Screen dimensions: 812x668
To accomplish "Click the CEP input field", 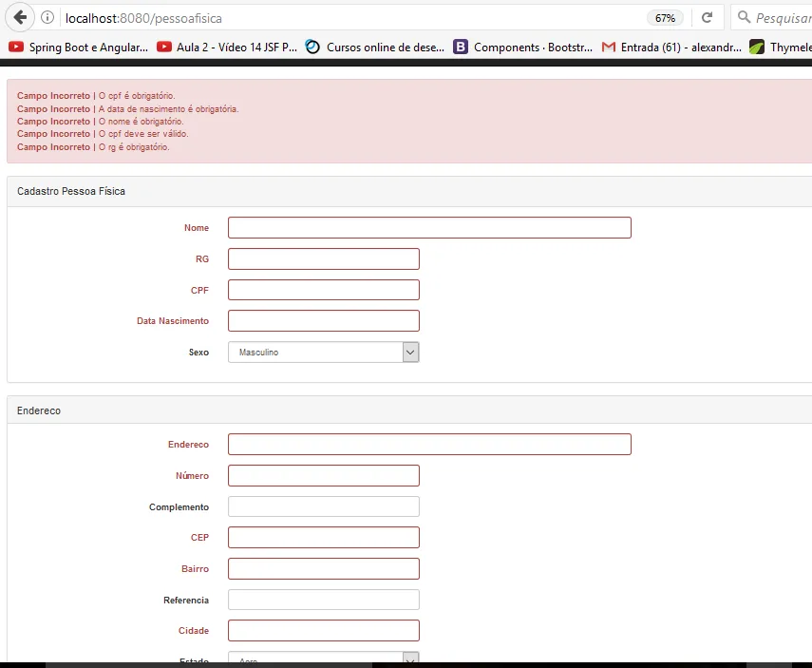I will (324, 538).
